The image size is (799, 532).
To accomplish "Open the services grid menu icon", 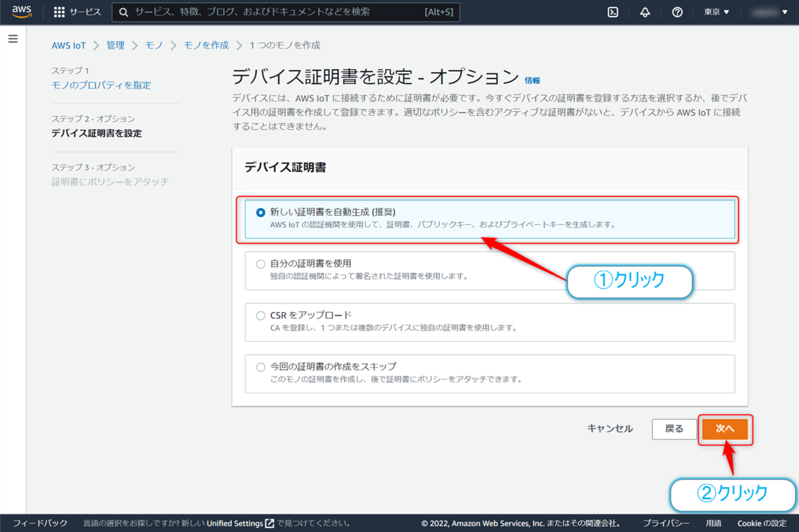I will [x=59, y=12].
